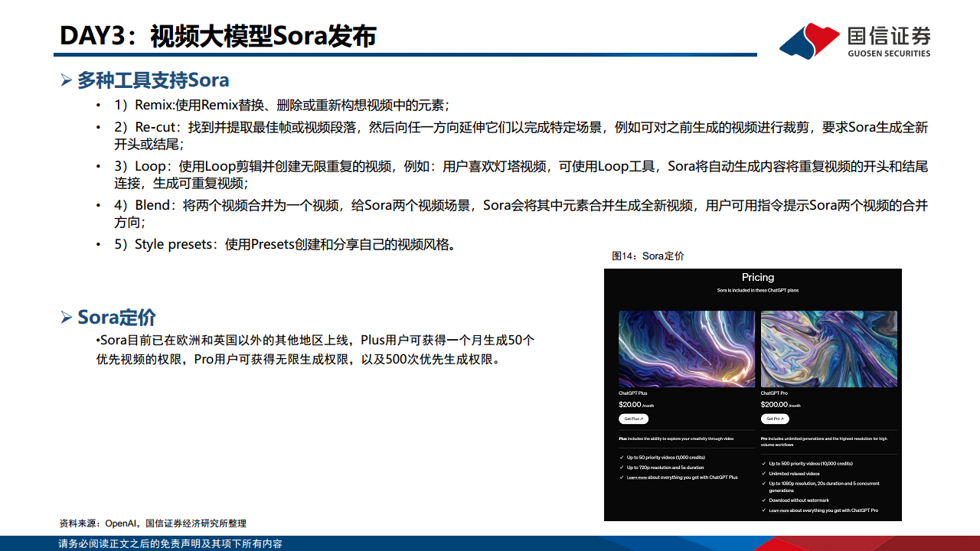Select the ChatGPT Plus swirl thumbnail
This screenshot has width=980, height=551.
click(x=687, y=349)
